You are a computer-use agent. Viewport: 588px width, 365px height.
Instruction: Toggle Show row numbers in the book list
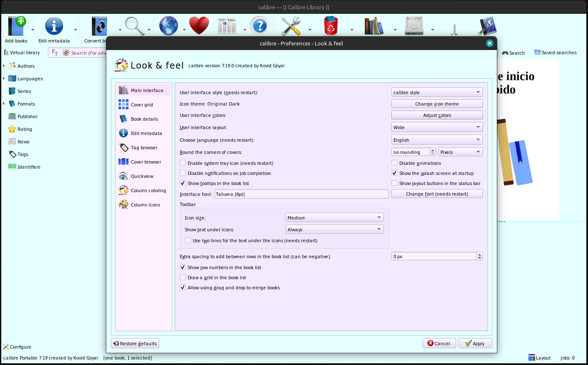click(183, 267)
